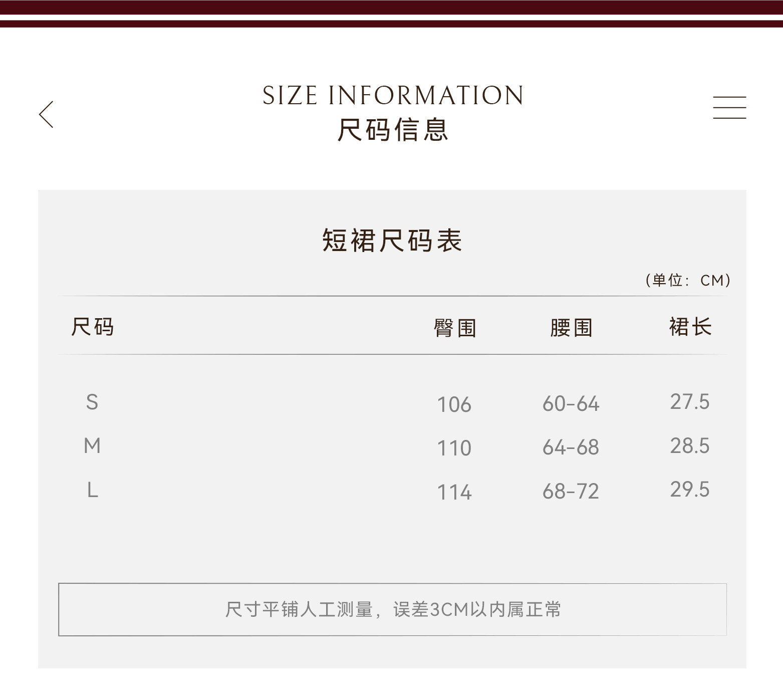Click the 60-64 waist range cell
The image size is (783, 700).
(x=571, y=404)
